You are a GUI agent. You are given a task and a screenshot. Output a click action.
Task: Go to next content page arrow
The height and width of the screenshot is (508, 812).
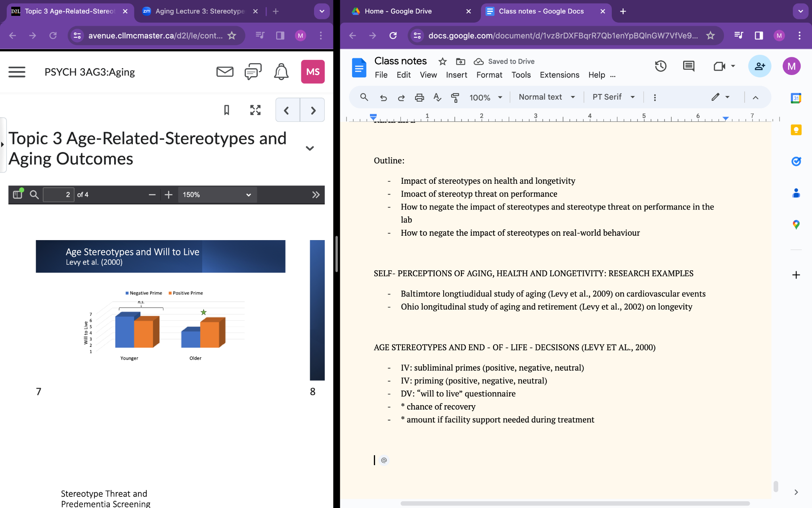[x=313, y=110]
